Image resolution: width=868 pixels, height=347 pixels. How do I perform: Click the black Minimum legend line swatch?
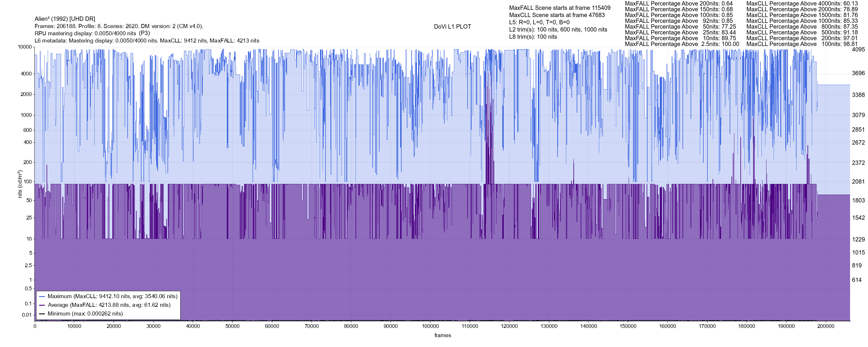42,314
